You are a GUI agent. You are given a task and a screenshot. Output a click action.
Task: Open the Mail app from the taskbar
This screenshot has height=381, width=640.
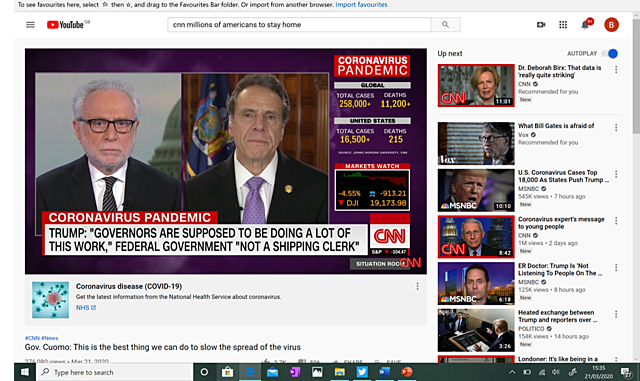pyautogui.click(x=272, y=372)
